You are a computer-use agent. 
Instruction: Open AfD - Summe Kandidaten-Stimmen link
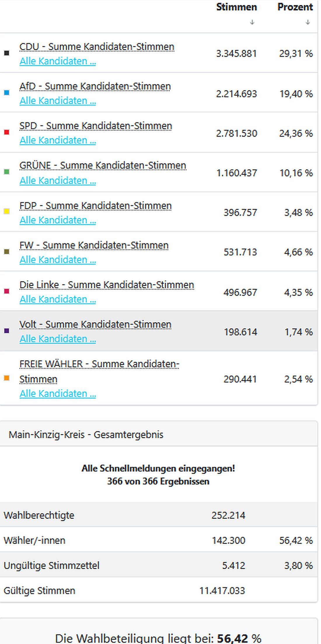95,86
